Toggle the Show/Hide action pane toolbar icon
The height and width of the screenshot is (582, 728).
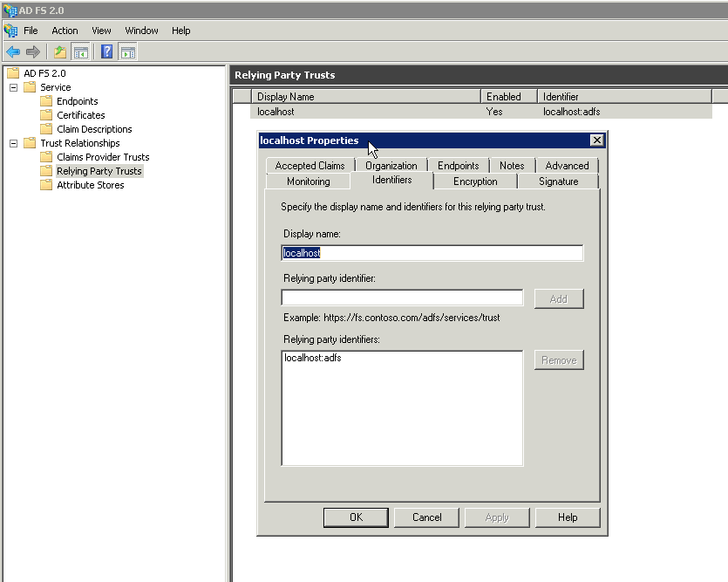click(x=127, y=51)
